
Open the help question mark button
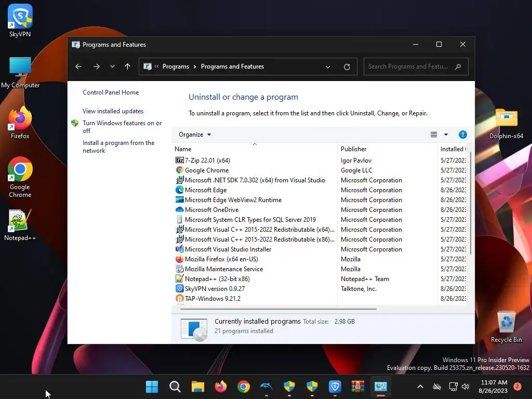pyautogui.click(x=463, y=135)
